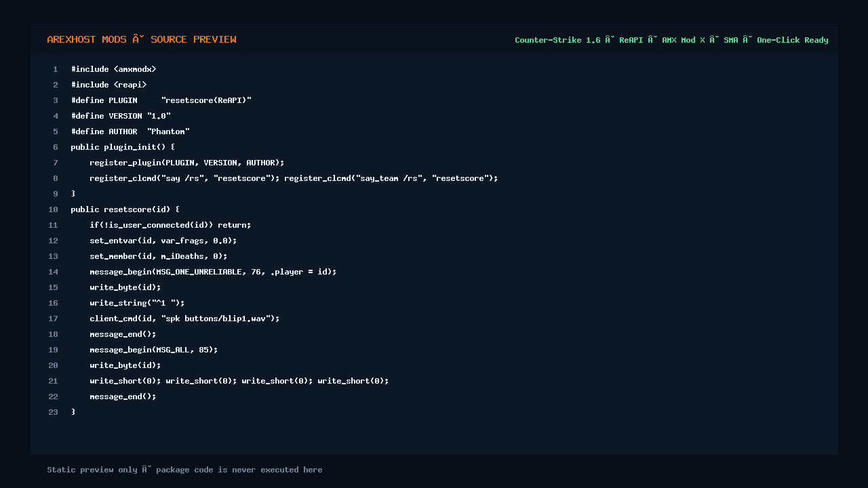
Task: Select the "message_begin(MSG_ONE_UNRELIABLE" code line
Action: [x=213, y=272]
